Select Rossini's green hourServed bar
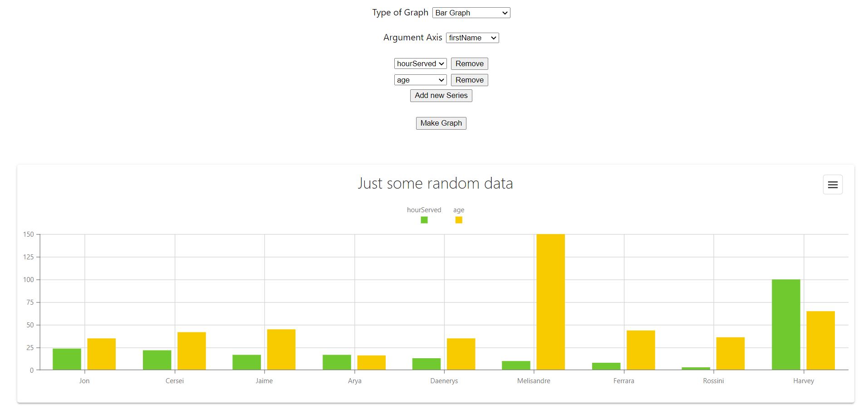Image resolution: width=868 pixels, height=414 pixels. point(696,369)
